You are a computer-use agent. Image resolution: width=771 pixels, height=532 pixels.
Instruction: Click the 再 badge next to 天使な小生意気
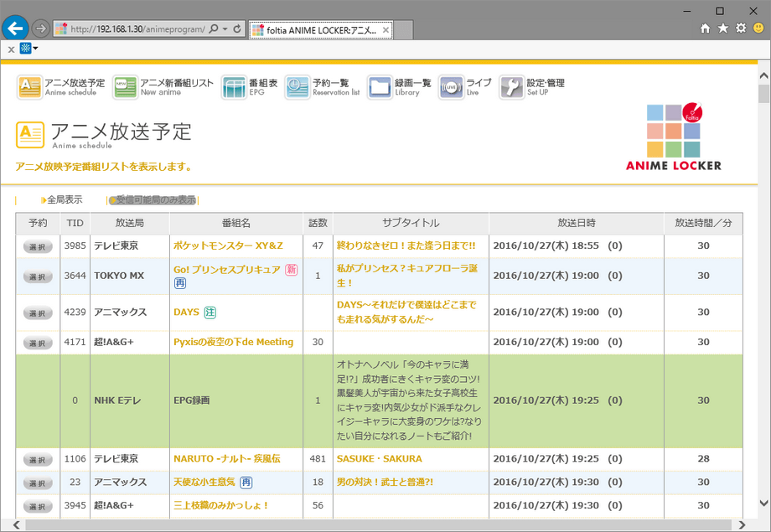coord(246,483)
